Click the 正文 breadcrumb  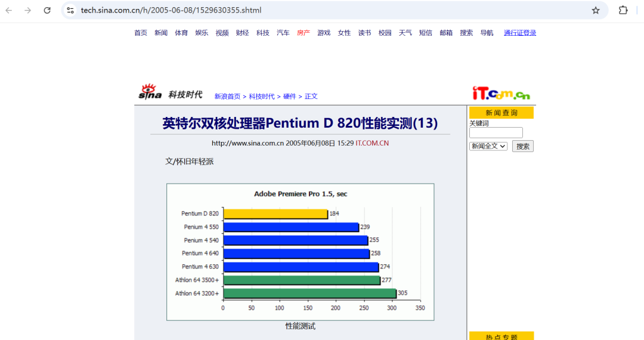311,97
